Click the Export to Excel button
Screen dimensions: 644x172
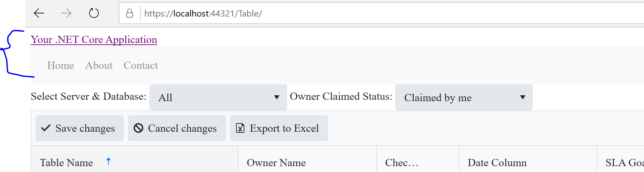click(x=279, y=128)
